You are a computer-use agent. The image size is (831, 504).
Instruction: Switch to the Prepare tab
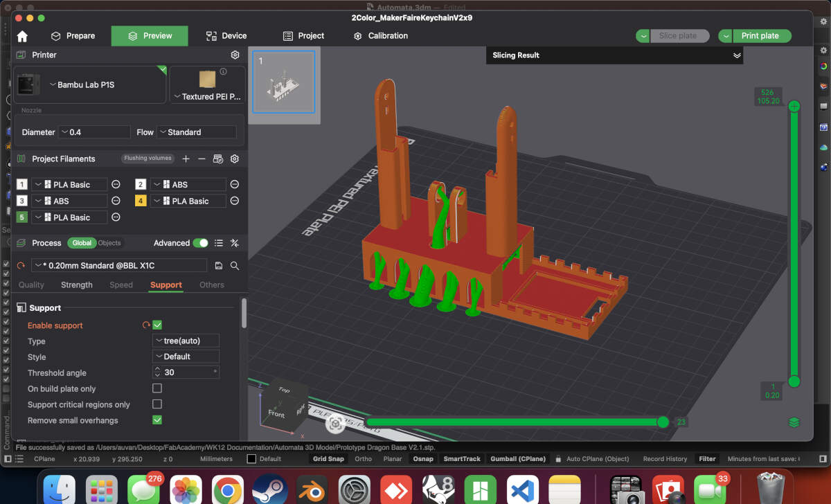[x=73, y=36]
